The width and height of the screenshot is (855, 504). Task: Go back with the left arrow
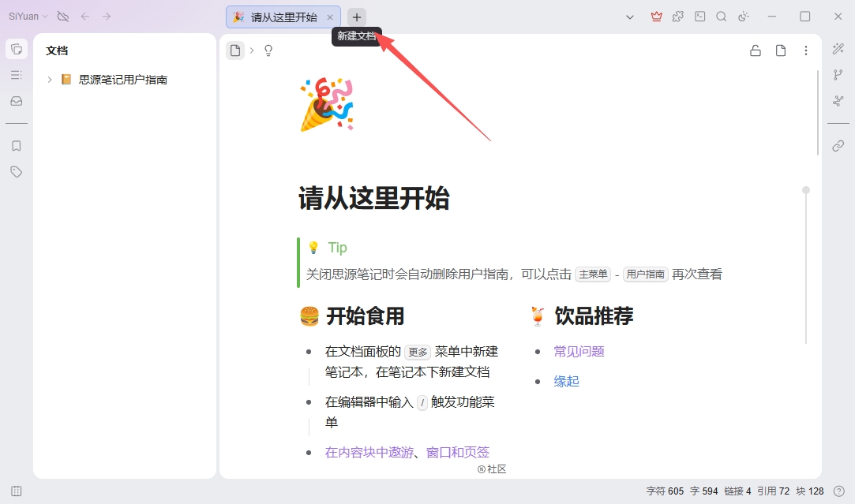tap(85, 17)
